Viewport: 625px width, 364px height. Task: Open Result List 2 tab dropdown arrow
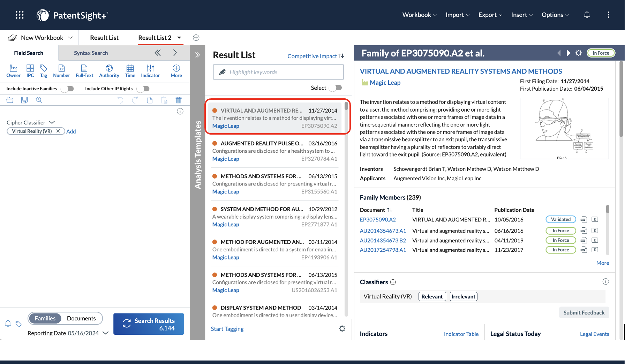point(179,38)
